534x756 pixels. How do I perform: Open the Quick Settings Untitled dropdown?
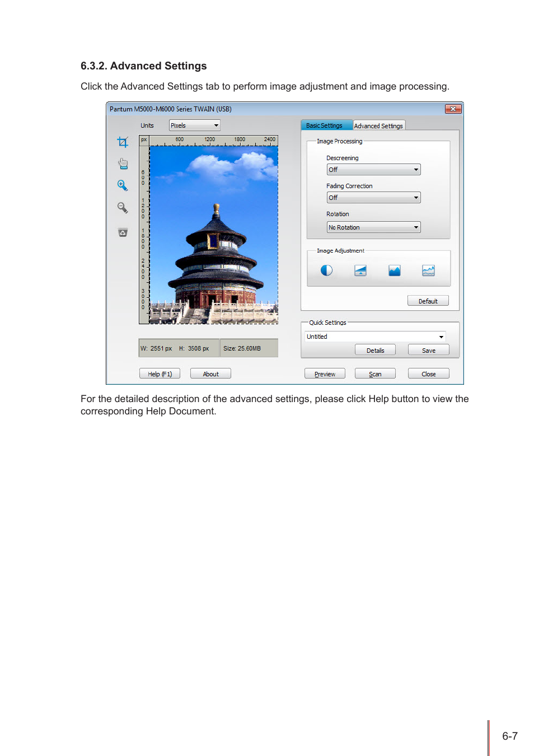click(x=375, y=337)
